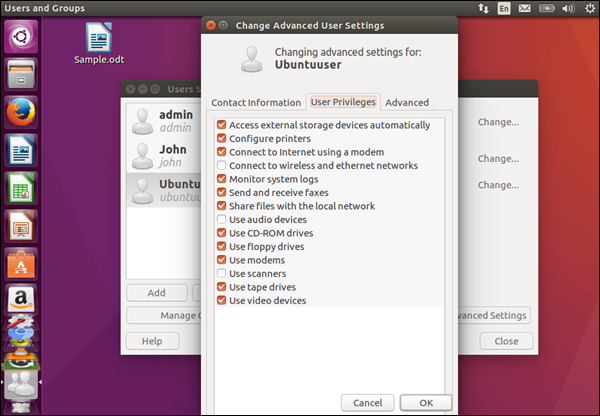600x416 pixels.
Task: Click Add in Users Settings window
Action: click(157, 293)
